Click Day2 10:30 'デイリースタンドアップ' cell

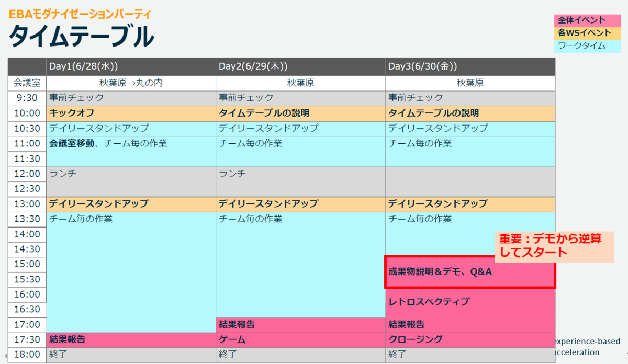pyautogui.click(x=301, y=129)
